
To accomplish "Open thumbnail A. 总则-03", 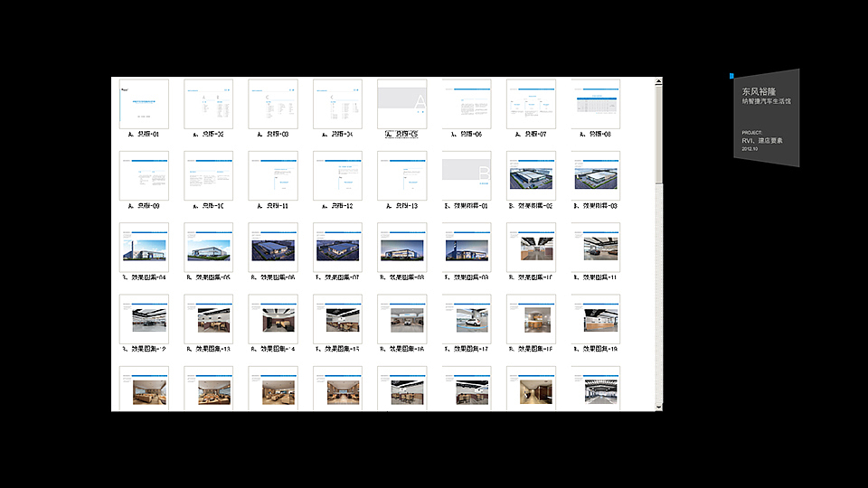I will 273,104.
